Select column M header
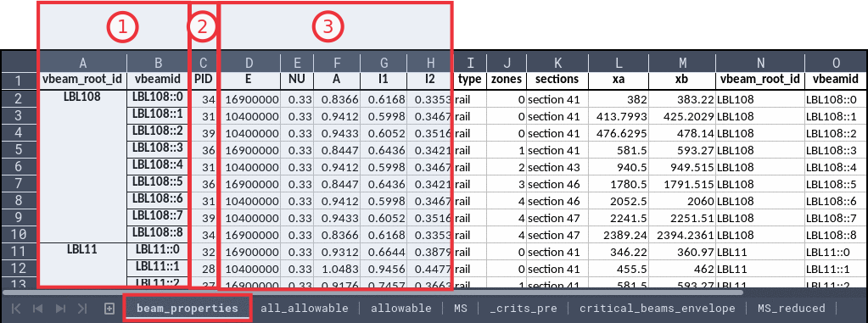Image resolution: width=868 pixels, height=323 pixels. point(682,63)
